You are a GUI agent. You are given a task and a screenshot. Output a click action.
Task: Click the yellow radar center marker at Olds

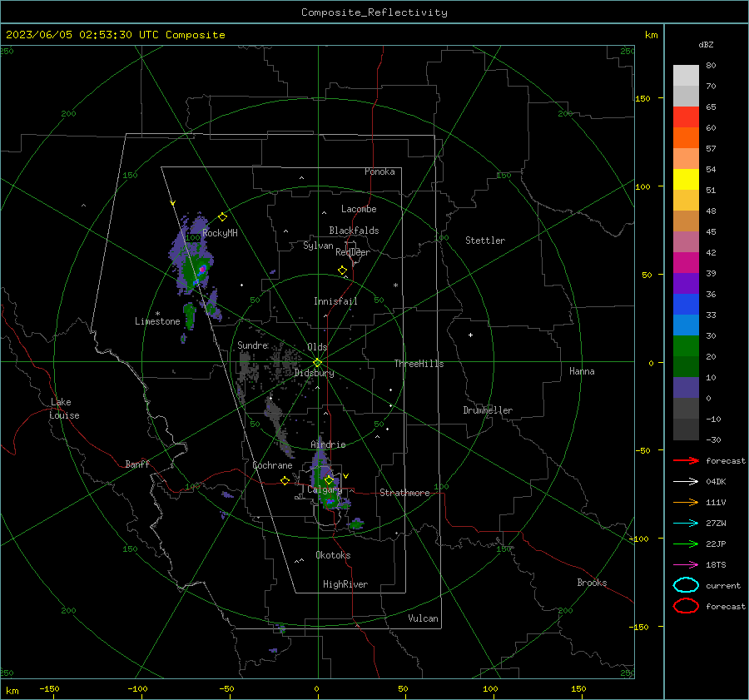317,362
